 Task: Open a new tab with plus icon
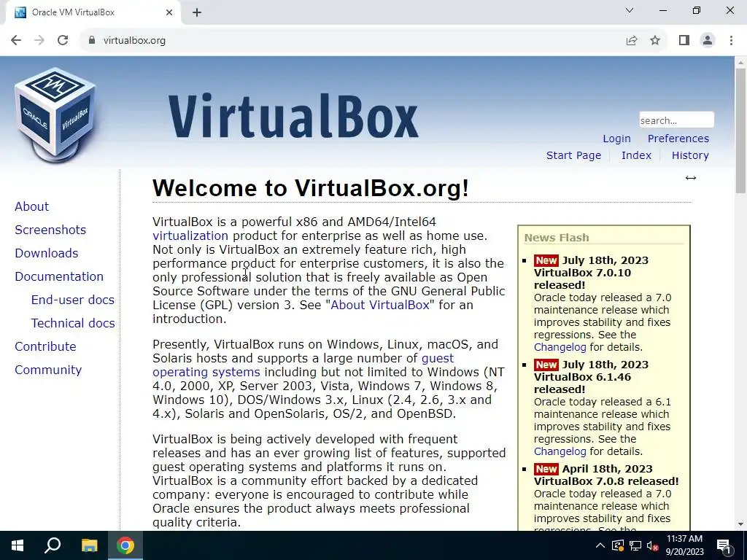[x=197, y=13]
